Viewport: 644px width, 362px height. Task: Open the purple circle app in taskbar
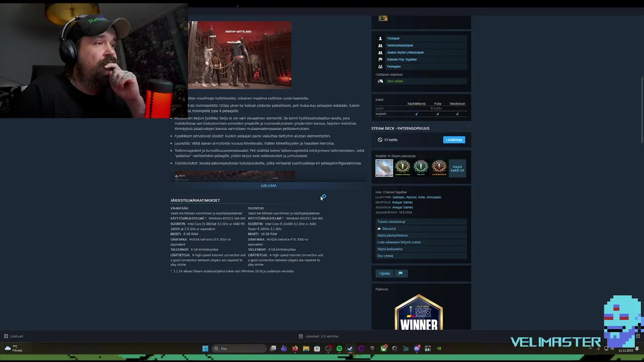[361, 348]
